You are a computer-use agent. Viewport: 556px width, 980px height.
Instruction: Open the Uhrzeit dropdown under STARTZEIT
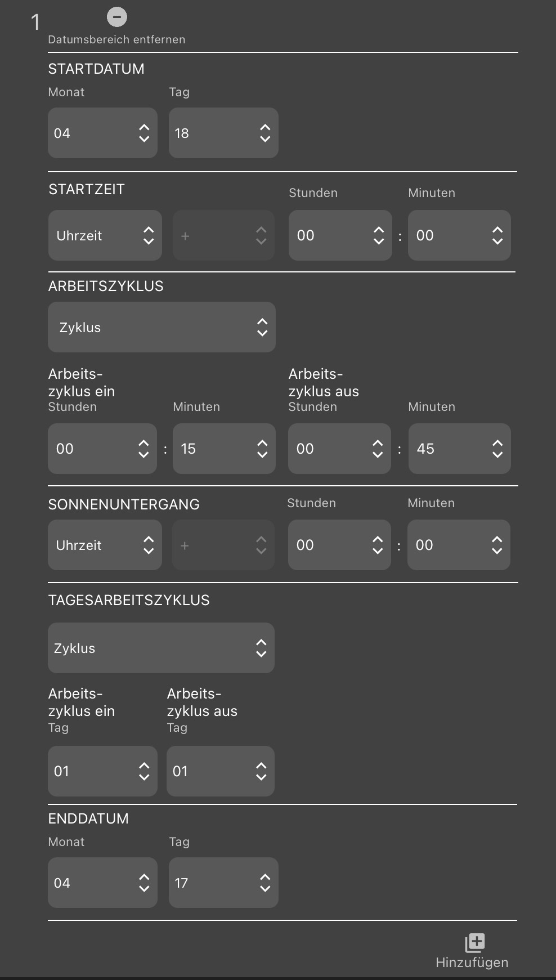(x=105, y=235)
